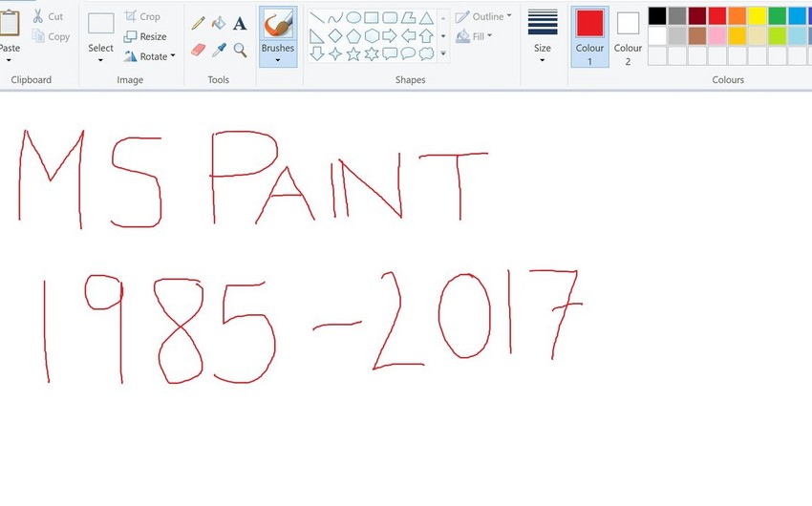Choose the Right-angled triangle shape
This screenshot has width=812, height=506.
tap(317, 36)
